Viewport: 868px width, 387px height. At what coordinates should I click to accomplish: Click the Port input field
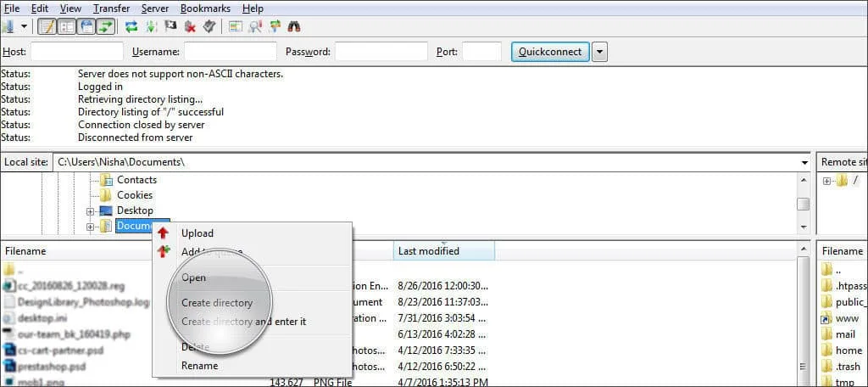tap(481, 52)
